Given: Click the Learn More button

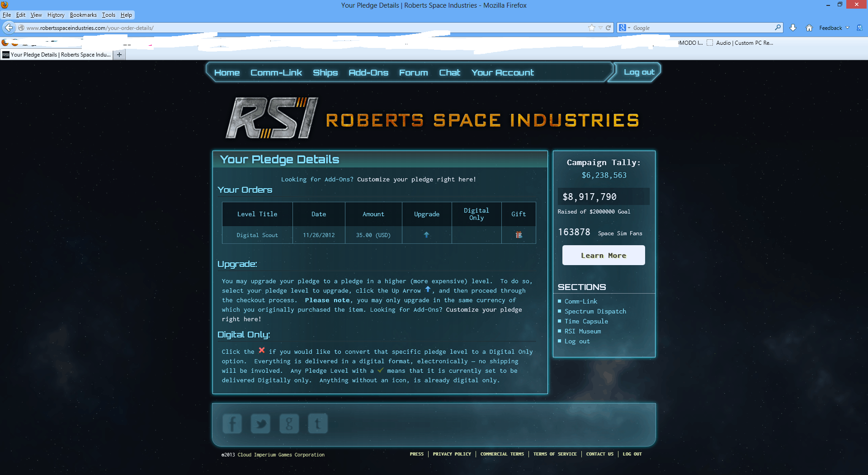Looking at the screenshot, I should (604, 255).
